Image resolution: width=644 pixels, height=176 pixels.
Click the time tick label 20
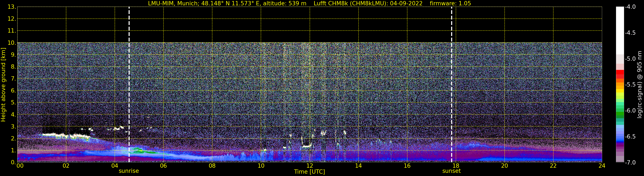(x=505, y=166)
